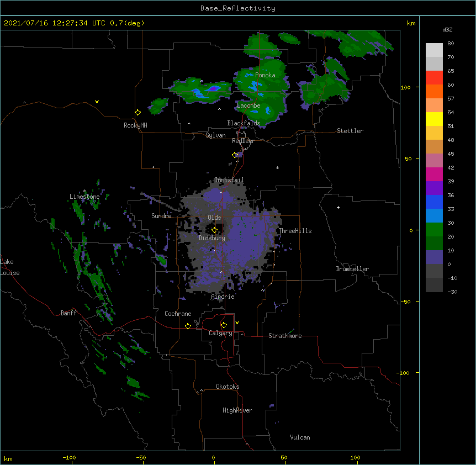Click the Sundre town label
The width and height of the screenshot is (476, 465).
tap(161, 216)
